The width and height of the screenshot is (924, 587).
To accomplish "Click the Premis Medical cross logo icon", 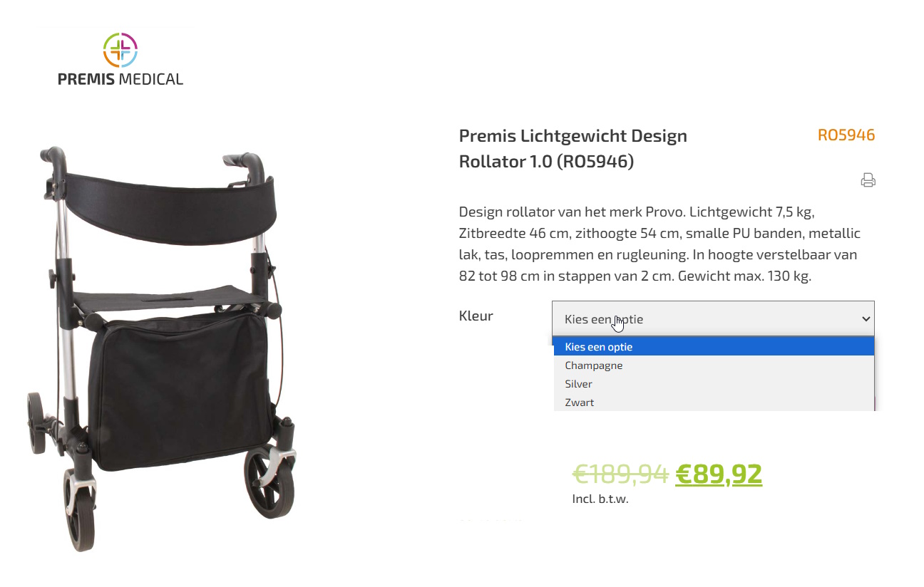I will [120, 50].
